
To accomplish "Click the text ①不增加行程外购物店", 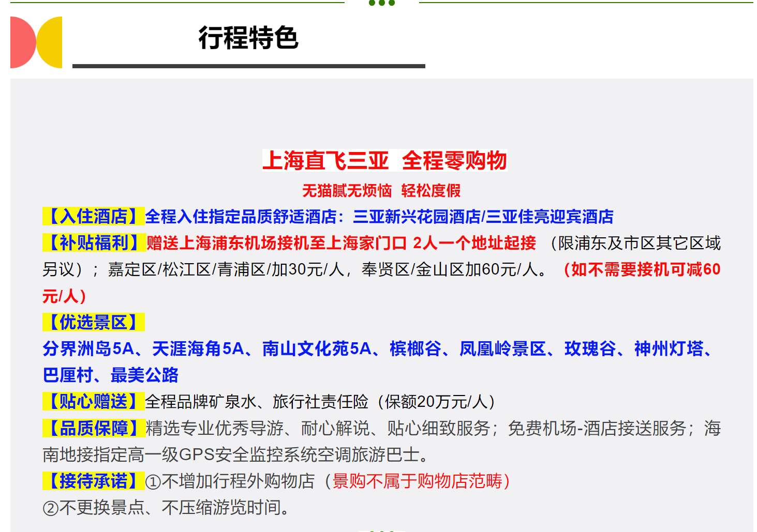I will click(230, 481).
